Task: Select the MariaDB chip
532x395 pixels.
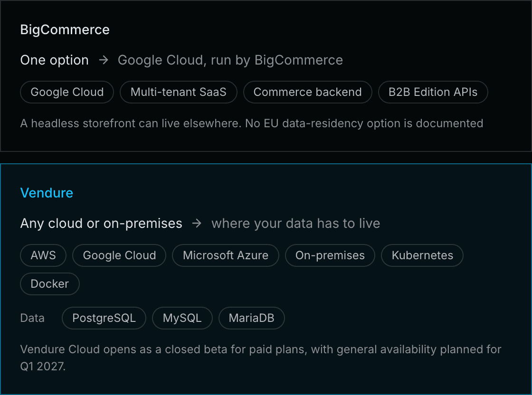Action: click(x=251, y=318)
